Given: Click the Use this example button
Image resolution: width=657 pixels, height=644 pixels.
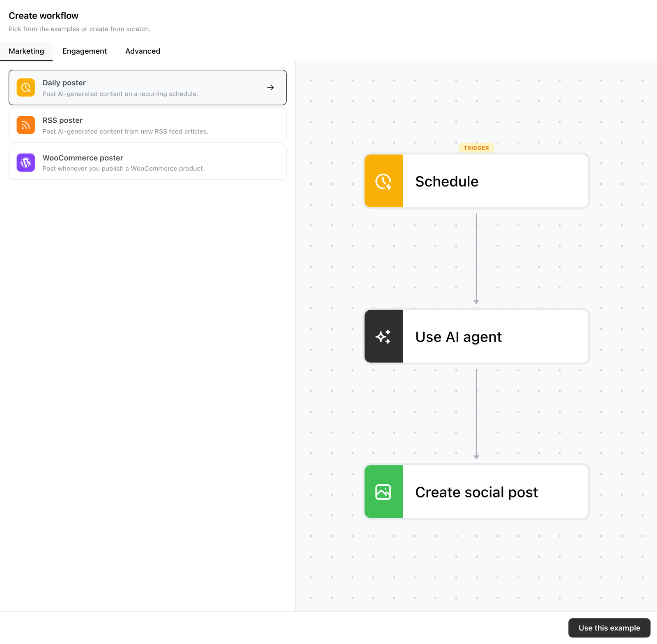Looking at the screenshot, I should click(x=609, y=628).
